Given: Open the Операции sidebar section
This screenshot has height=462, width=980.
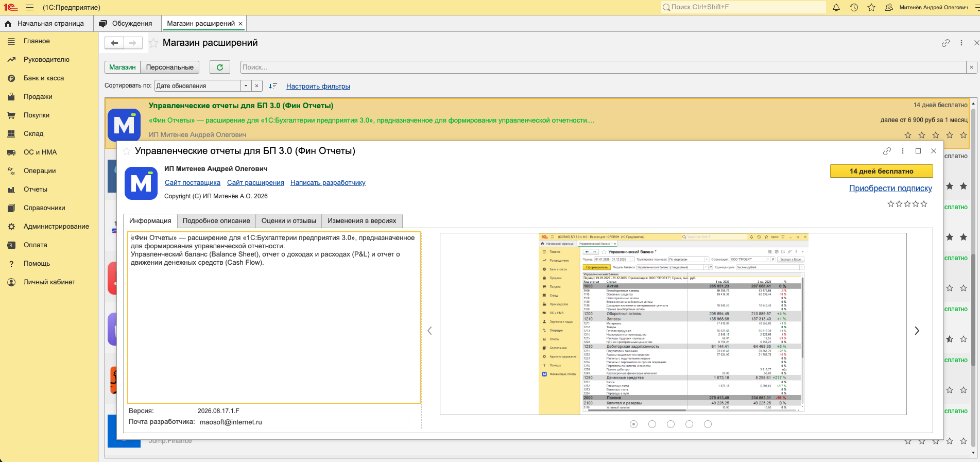Looking at the screenshot, I should point(40,171).
